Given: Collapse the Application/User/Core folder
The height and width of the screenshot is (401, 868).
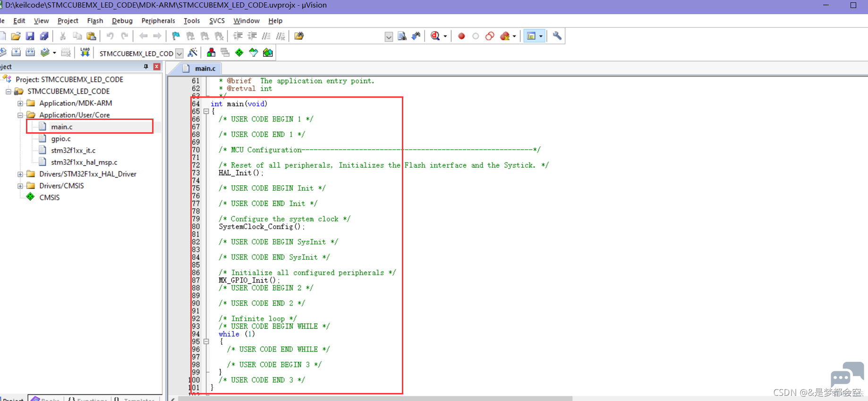Looking at the screenshot, I should click(x=20, y=115).
